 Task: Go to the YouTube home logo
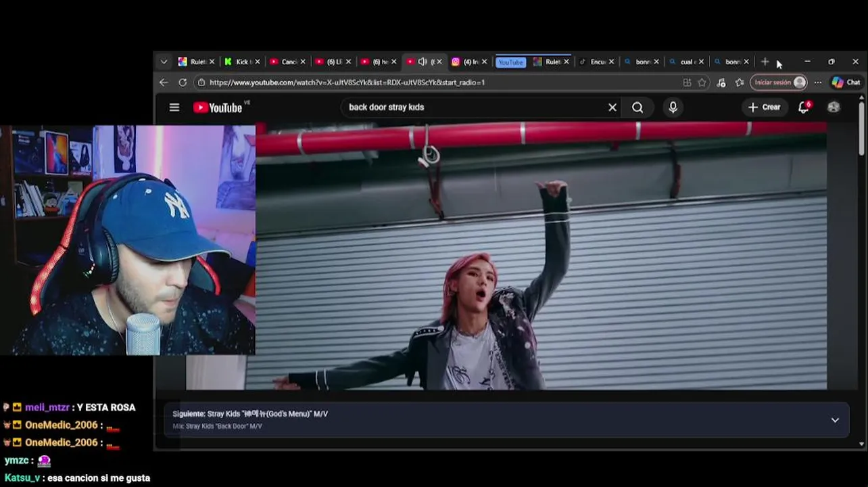pyautogui.click(x=218, y=108)
